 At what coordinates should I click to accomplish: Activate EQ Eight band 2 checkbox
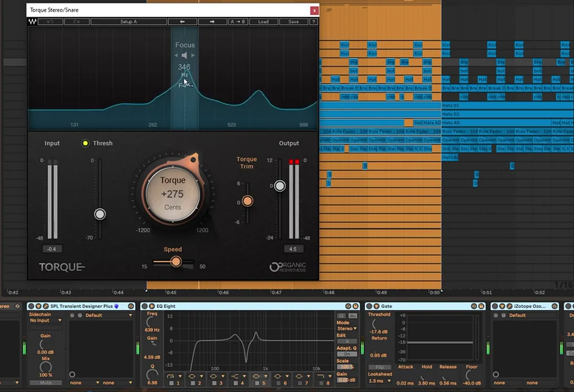pyautogui.click(x=193, y=383)
